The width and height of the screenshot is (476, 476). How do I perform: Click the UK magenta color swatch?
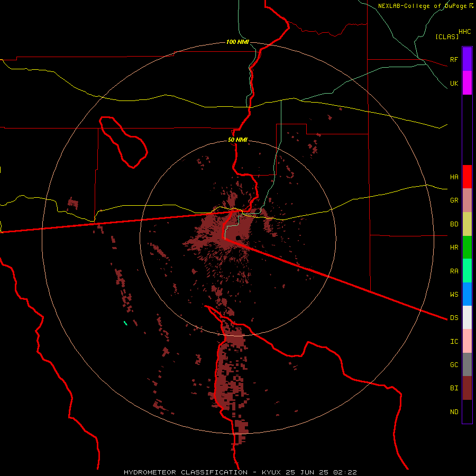(467, 83)
